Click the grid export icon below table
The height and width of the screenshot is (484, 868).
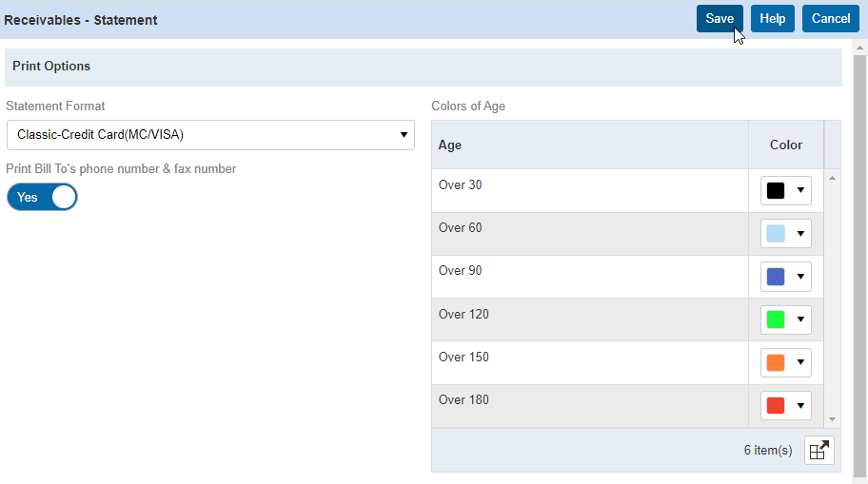(819, 451)
